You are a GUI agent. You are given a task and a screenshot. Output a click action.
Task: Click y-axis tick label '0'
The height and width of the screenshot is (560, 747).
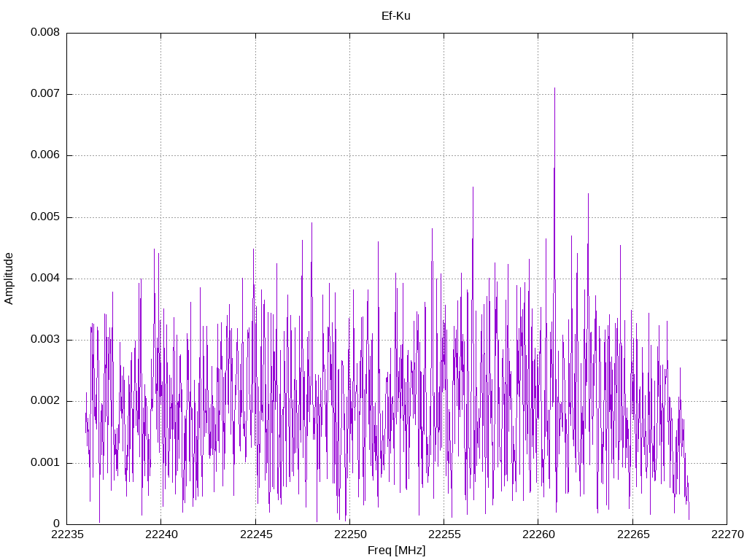click(57, 524)
